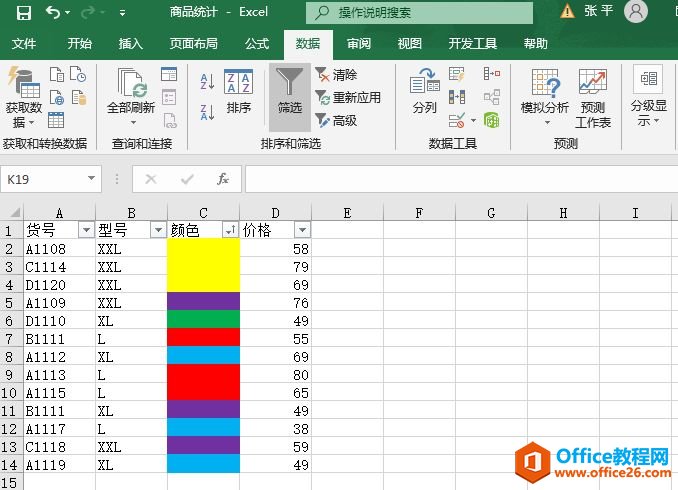Save the workbook with the floppy icon
This screenshot has width=678, height=490.
[x=23, y=13]
